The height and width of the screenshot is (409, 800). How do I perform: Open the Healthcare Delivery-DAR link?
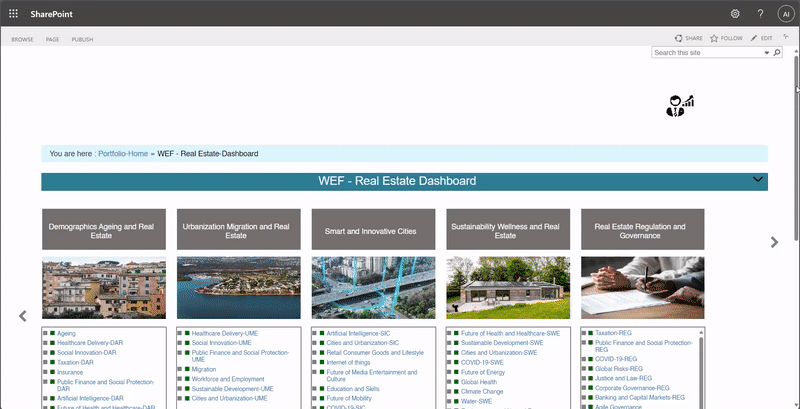pos(90,343)
